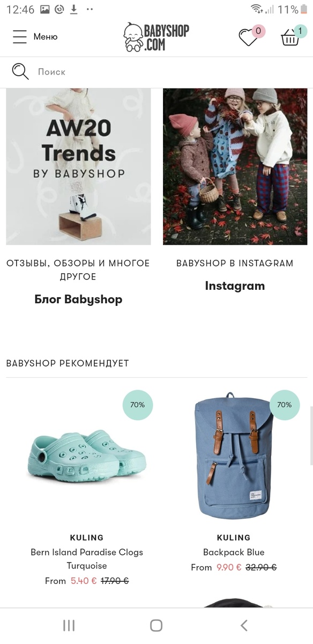The height and width of the screenshot is (644, 313).
Task: Select Backpack Blue product title
Action: [234, 552]
